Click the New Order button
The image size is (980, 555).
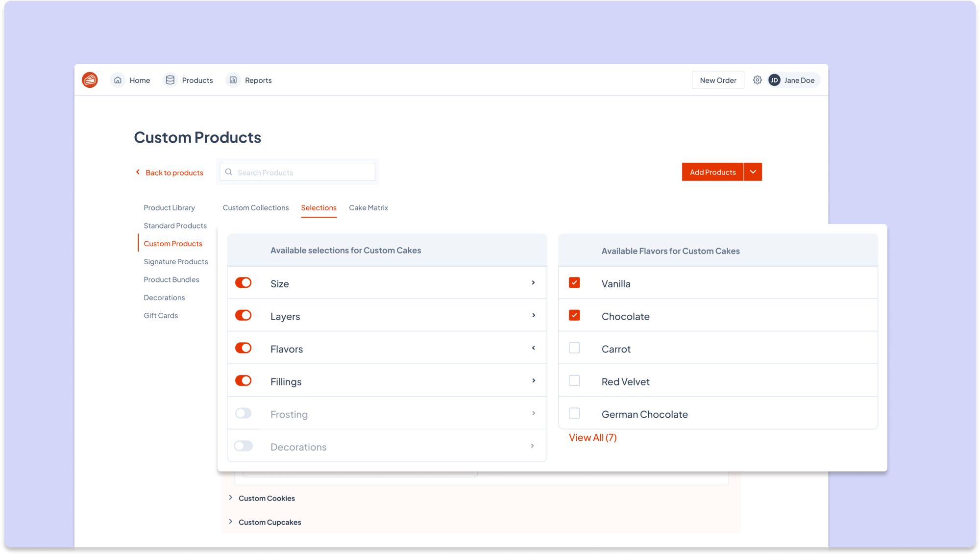pos(718,80)
